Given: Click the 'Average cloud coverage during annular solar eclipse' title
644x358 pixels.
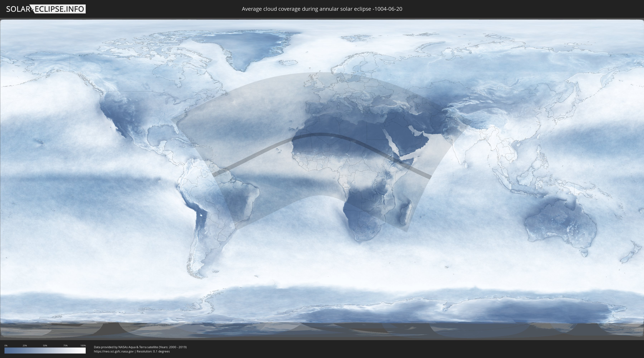Looking at the screenshot, I should [x=322, y=9].
